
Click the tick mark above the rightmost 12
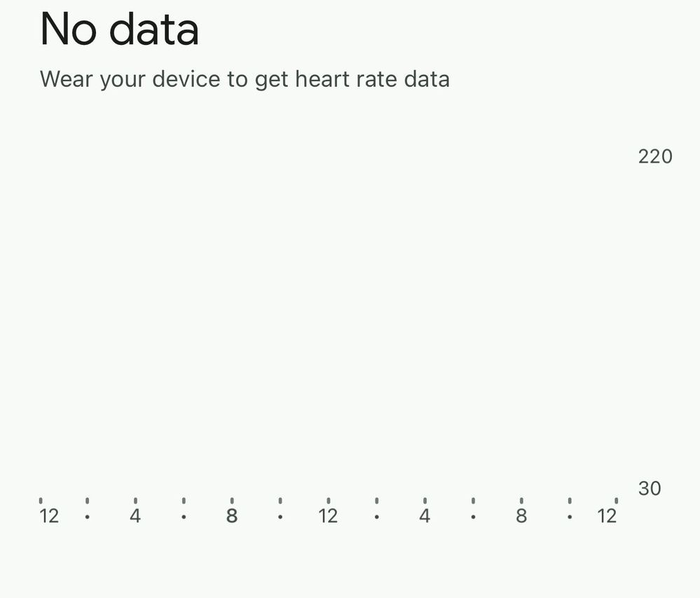[x=617, y=501]
